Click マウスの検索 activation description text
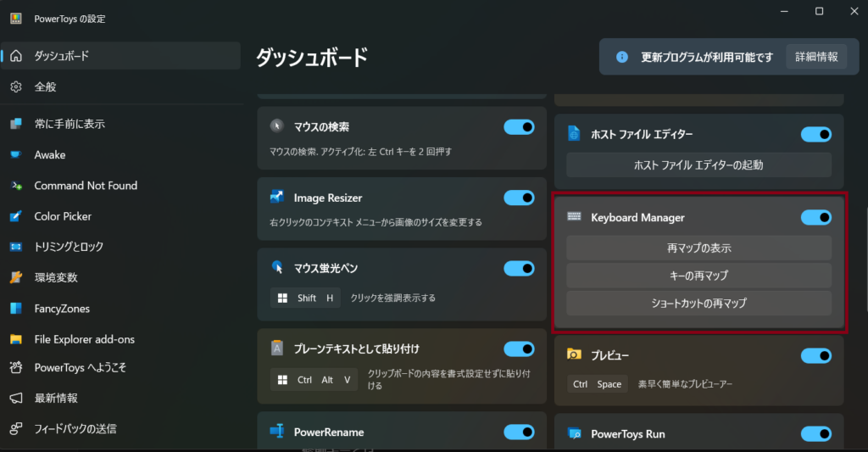Screen dimensions: 868x452 (360, 151)
